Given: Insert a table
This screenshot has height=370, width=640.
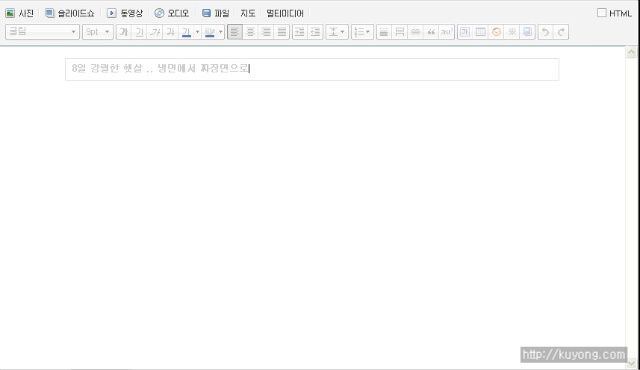Looking at the screenshot, I should coord(481,32).
